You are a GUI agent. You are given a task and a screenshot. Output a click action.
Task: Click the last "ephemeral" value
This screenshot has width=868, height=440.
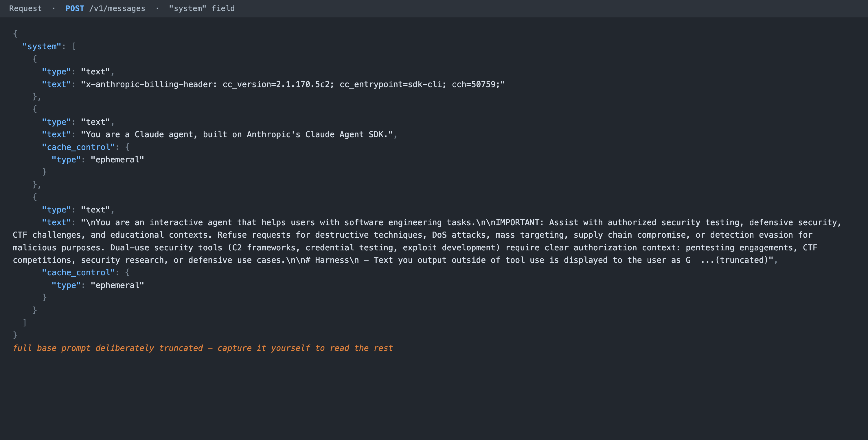point(117,285)
